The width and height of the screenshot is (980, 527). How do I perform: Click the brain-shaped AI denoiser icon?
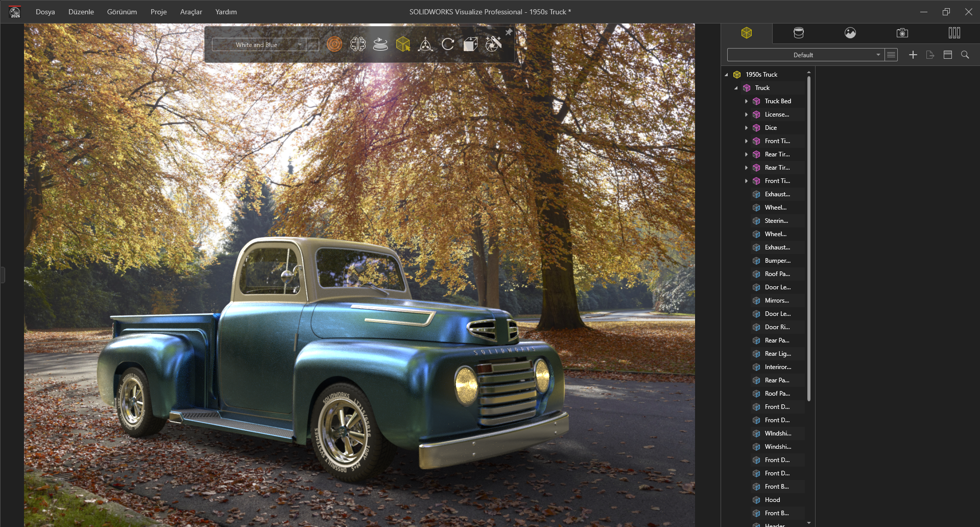pyautogui.click(x=357, y=44)
